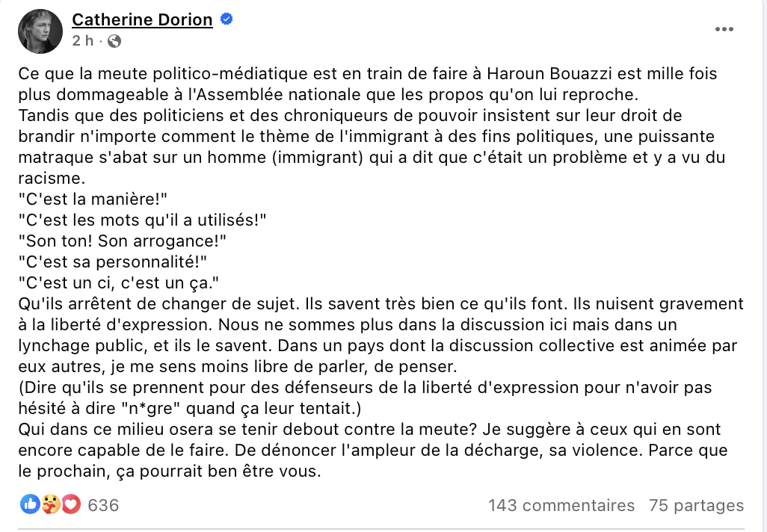Click the line "C'est les mots qu'il a utilisés!"
The height and width of the screenshot is (532, 767).
pyautogui.click(x=142, y=220)
